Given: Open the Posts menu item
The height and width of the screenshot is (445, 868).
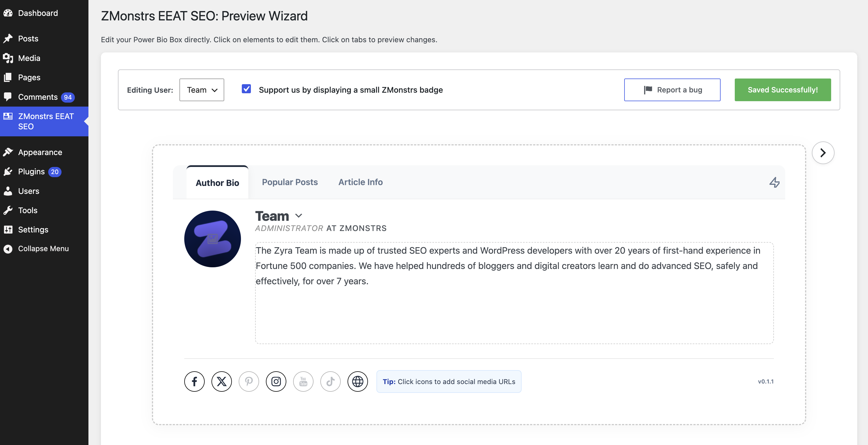Looking at the screenshot, I should (44, 38).
